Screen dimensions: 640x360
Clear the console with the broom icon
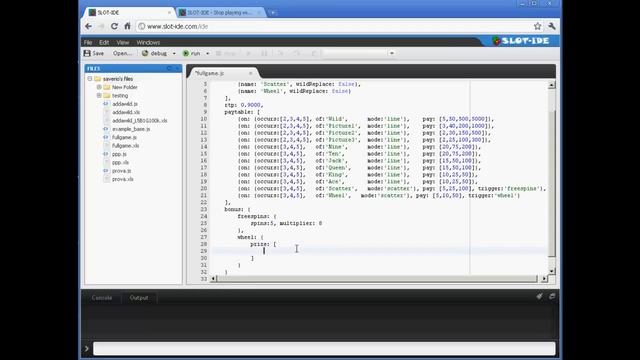pyautogui.click(x=540, y=296)
